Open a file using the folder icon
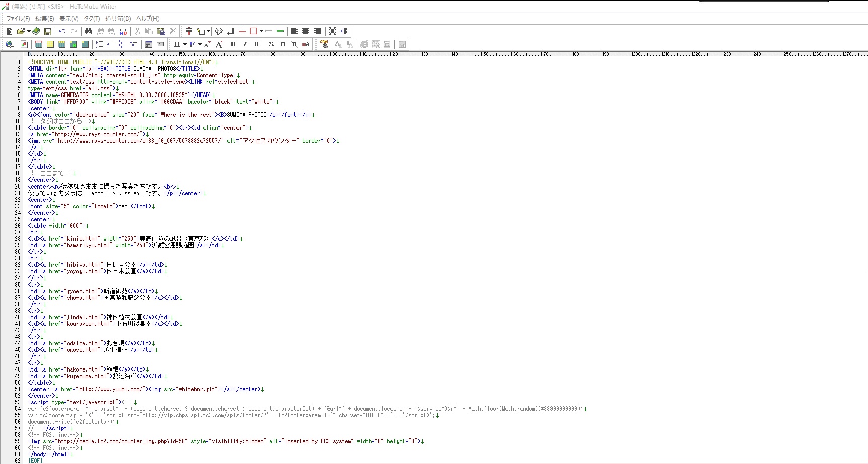The width and height of the screenshot is (868, 464). pyautogui.click(x=21, y=31)
